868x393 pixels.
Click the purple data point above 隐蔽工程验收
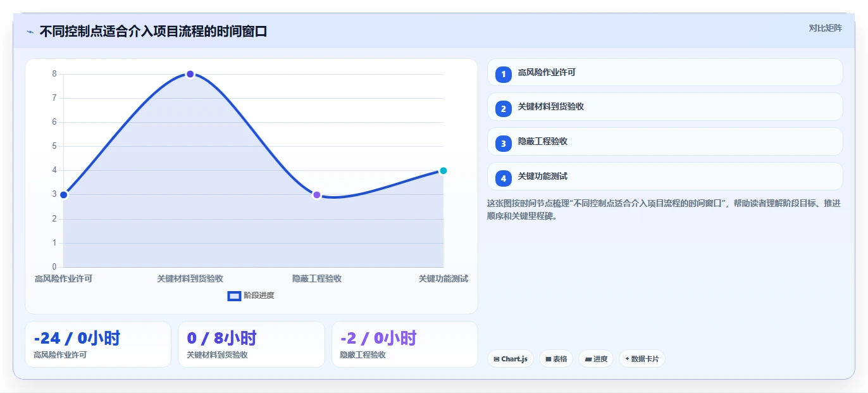(316, 195)
